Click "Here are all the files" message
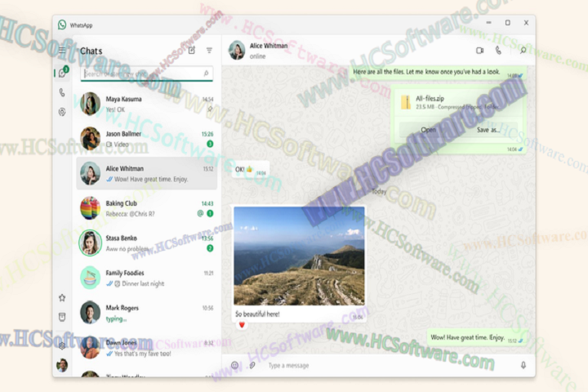The width and height of the screenshot is (588, 392). click(438, 73)
